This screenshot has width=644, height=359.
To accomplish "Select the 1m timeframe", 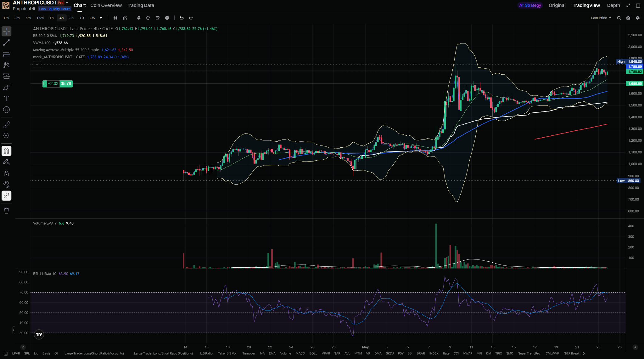I will pyautogui.click(x=6, y=18).
